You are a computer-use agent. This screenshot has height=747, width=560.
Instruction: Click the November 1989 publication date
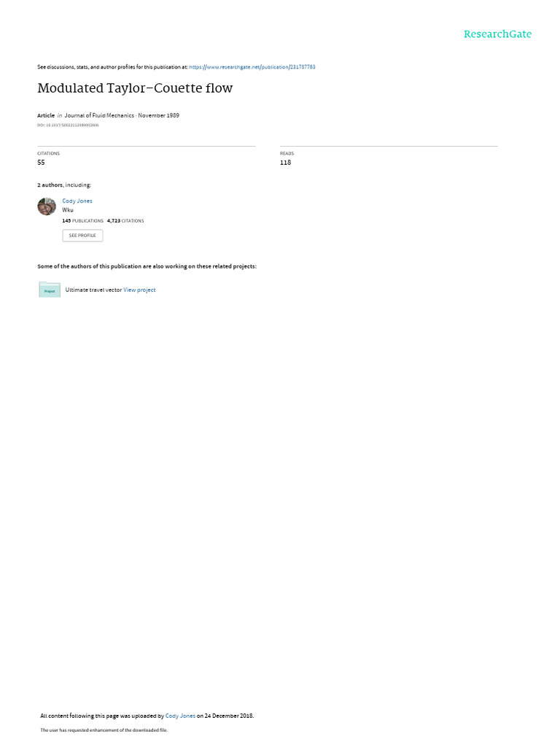click(x=158, y=115)
